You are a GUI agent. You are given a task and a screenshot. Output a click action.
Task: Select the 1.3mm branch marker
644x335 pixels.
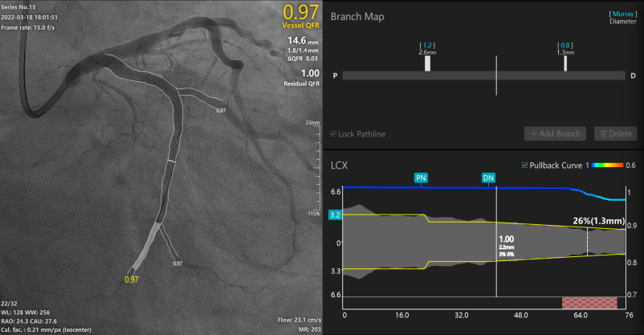click(565, 63)
